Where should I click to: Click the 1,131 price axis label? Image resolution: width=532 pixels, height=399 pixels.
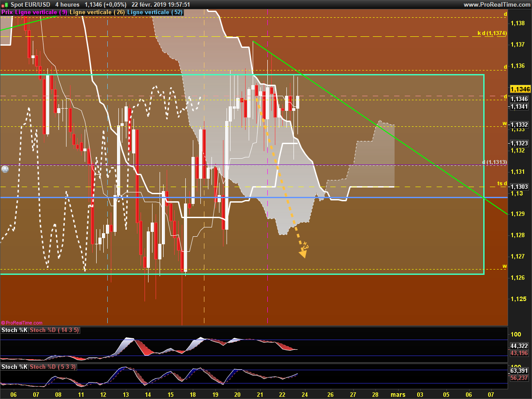518,172
